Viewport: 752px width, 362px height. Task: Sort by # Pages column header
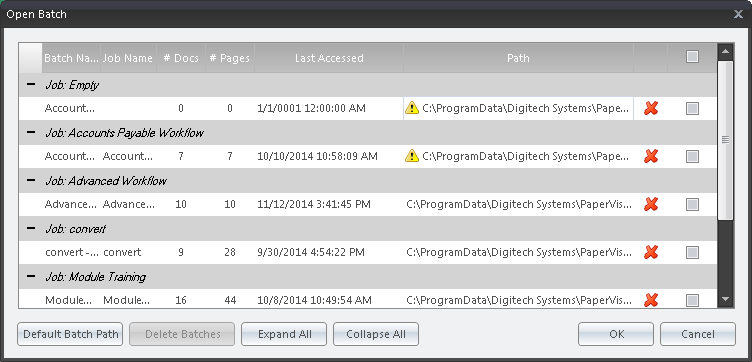(230, 58)
